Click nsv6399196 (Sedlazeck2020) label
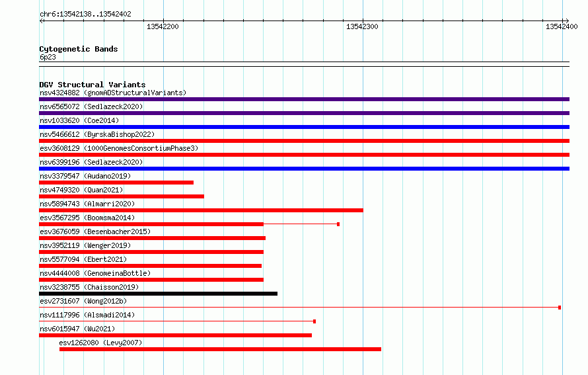588x375 pixels. pyautogui.click(x=91, y=162)
